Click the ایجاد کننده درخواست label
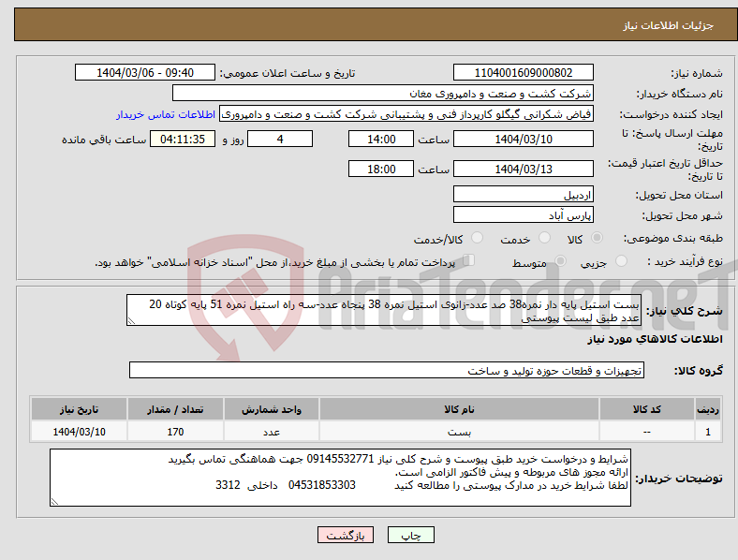 click(x=672, y=115)
